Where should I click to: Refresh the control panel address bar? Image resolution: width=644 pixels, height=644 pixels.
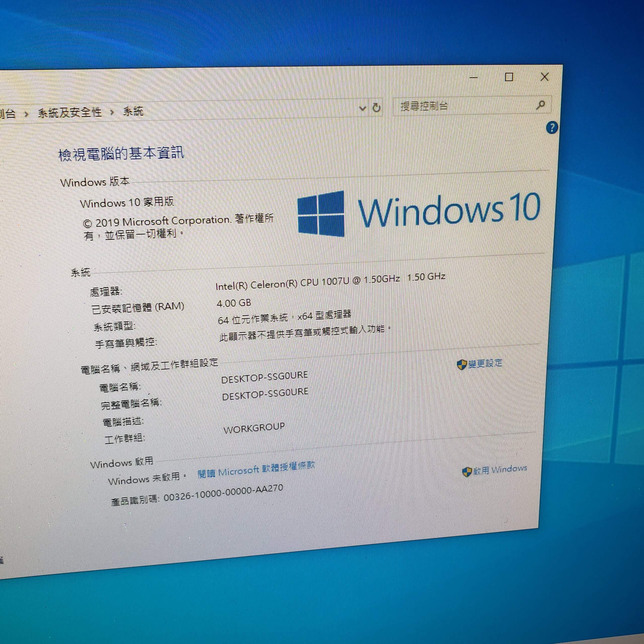point(376,108)
